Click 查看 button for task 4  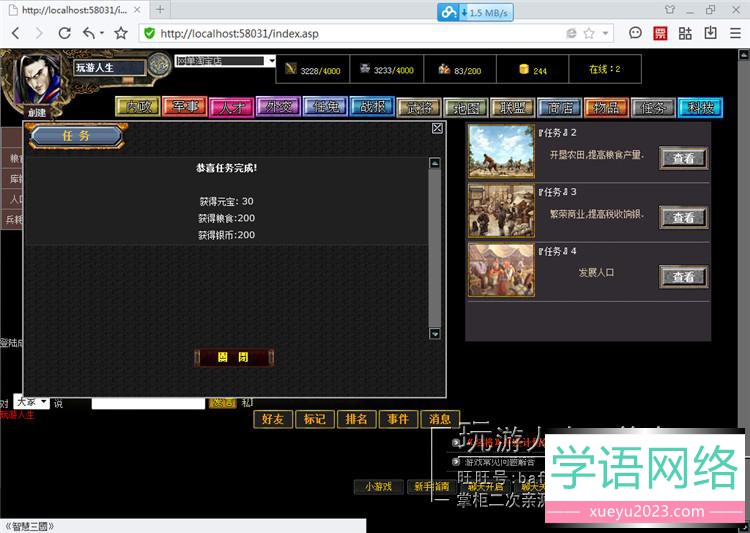(x=683, y=277)
